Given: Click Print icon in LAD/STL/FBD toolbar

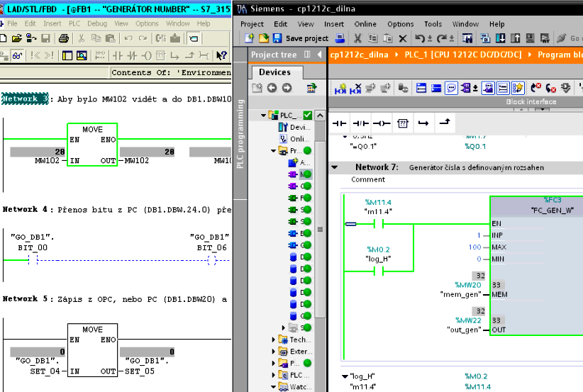Looking at the screenshot, I should click(64, 38).
